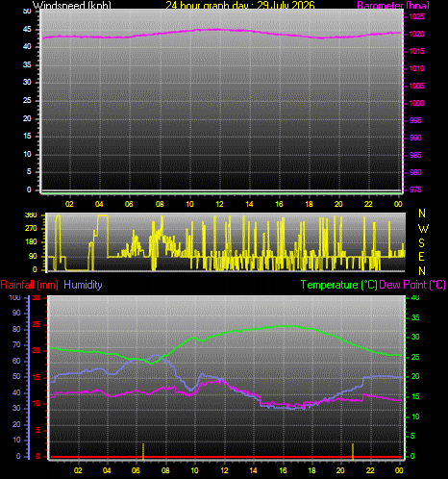
Task: Click the "Rainfall (mm)" legend label
Action: coord(30,285)
